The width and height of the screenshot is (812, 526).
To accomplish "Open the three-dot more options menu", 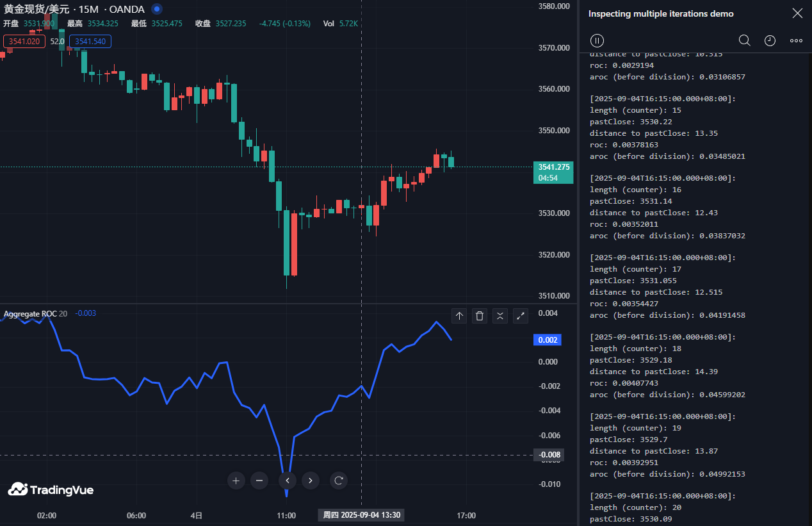I will 796,40.
